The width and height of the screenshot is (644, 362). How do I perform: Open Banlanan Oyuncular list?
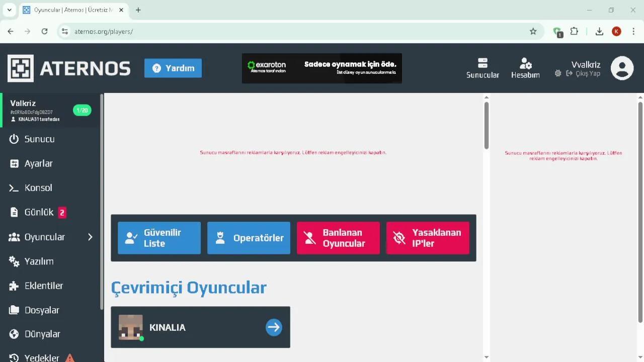tap(338, 238)
